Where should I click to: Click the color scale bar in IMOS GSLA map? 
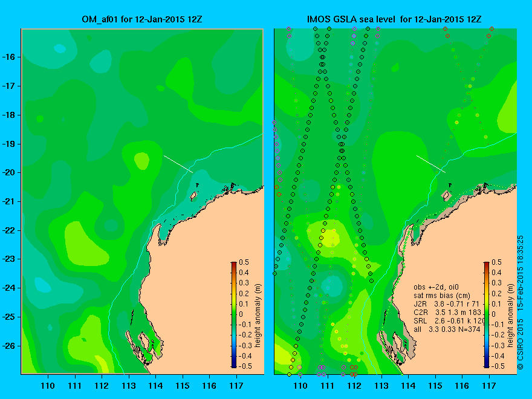pyautogui.click(x=487, y=314)
